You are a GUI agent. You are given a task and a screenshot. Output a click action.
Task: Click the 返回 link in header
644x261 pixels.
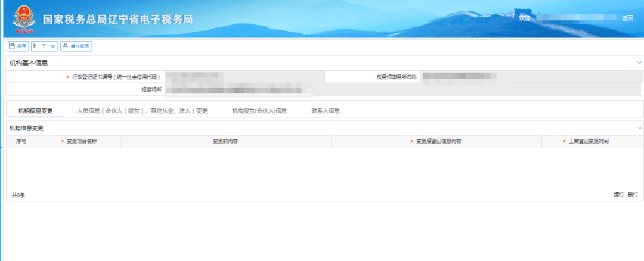point(627,18)
